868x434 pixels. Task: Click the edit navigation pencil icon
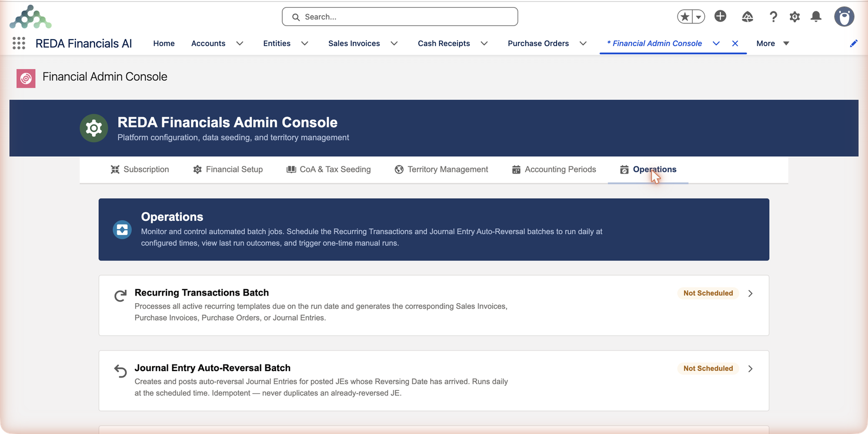[853, 43]
